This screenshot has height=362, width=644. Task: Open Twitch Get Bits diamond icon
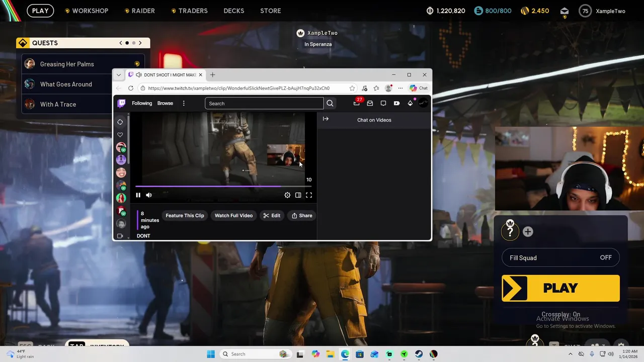pos(411,103)
